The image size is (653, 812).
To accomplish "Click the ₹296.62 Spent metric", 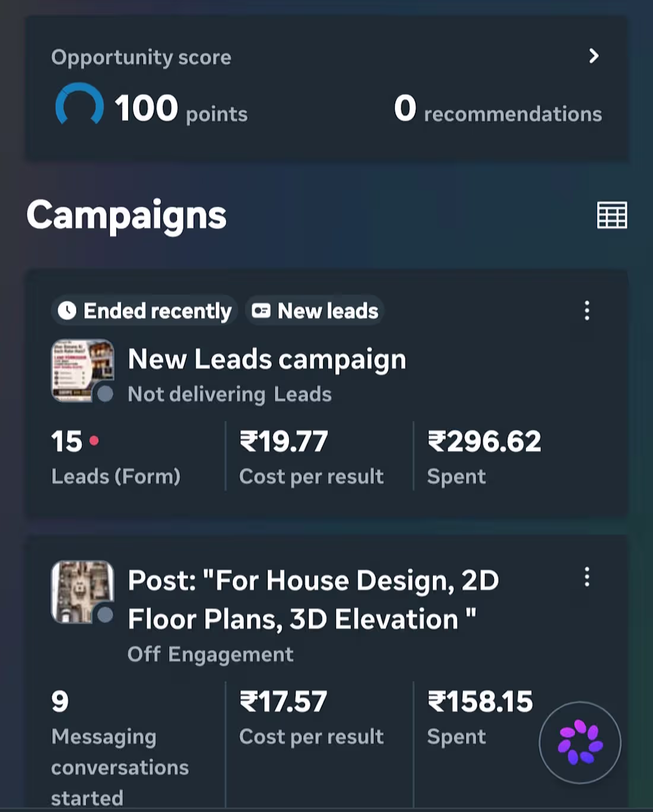I will (484, 457).
